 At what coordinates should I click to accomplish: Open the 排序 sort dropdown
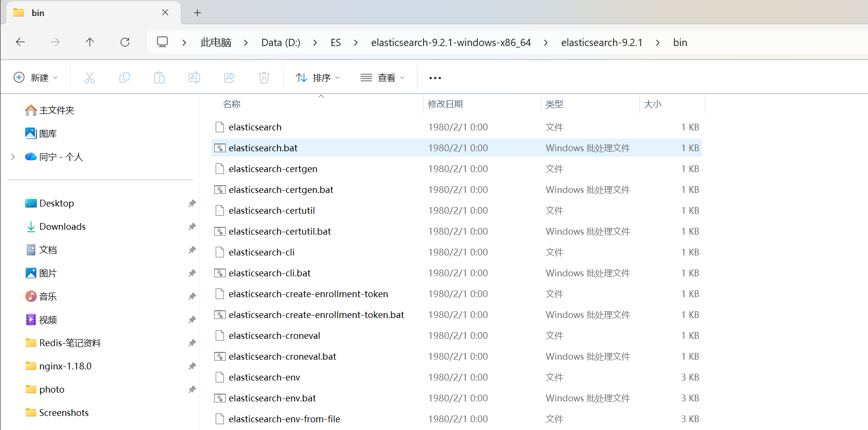coord(318,78)
